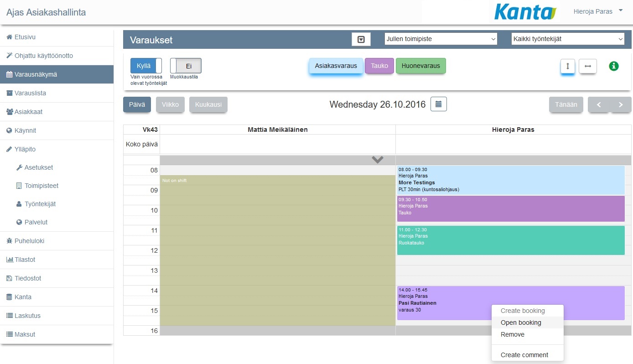
Task: Select vertical resize arrow icon
Action: coord(568,66)
